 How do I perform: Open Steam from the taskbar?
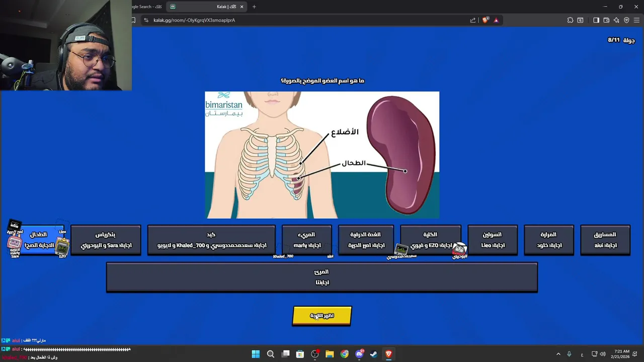pyautogui.click(x=374, y=354)
